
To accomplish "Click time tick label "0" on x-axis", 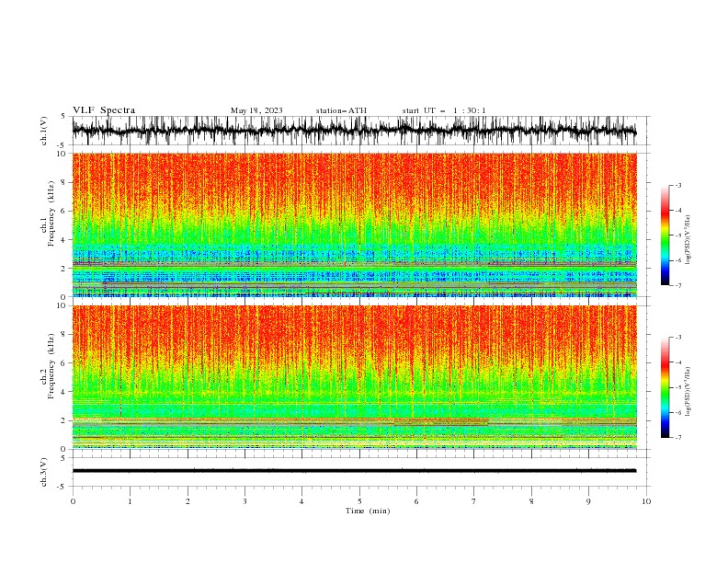I will [73, 501].
